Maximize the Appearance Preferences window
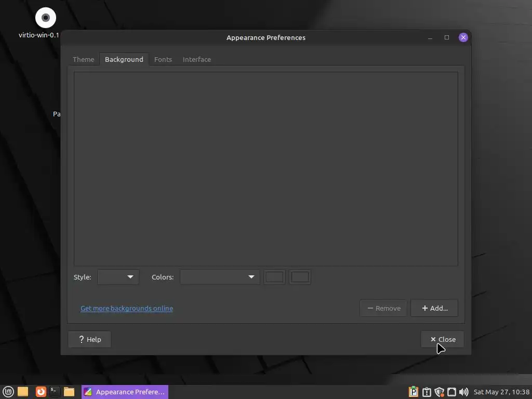The height and width of the screenshot is (399, 532). [x=447, y=37]
